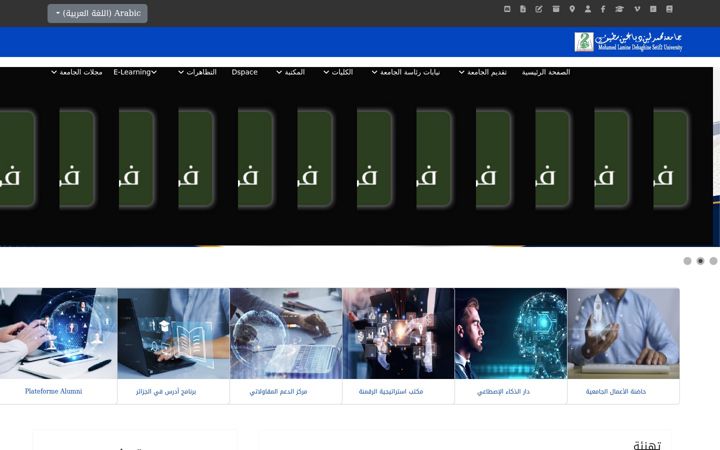This screenshot has height=450, width=720.
Task: Expand the التظاهرات menu
Action: pyautogui.click(x=197, y=72)
